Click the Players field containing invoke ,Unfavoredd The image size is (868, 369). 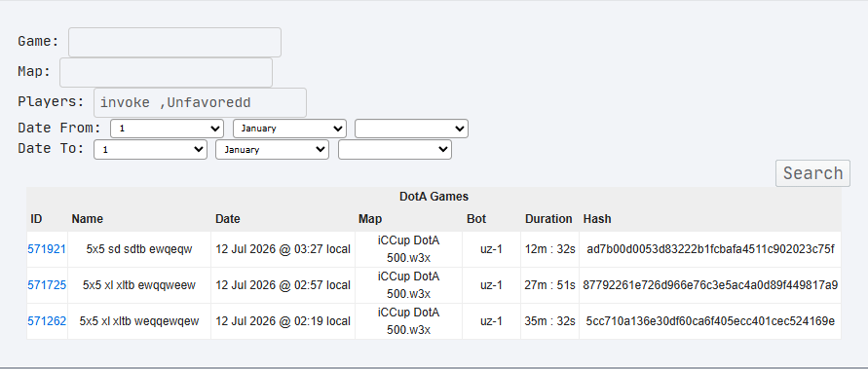[x=200, y=102]
